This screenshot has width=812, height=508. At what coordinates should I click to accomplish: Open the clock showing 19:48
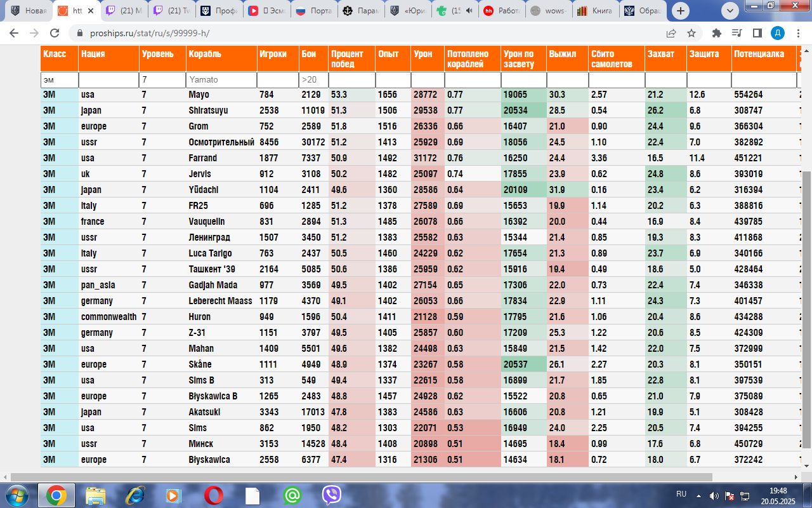(x=778, y=490)
